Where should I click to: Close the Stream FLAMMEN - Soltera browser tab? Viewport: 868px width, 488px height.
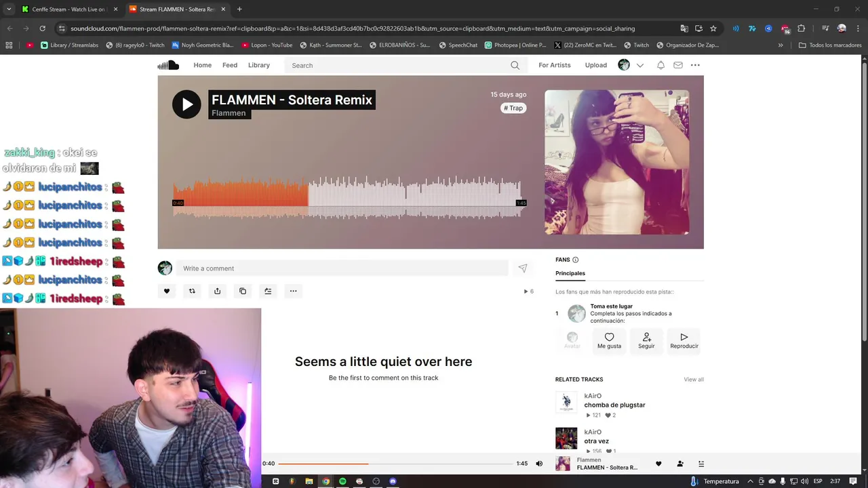pyautogui.click(x=223, y=9)
